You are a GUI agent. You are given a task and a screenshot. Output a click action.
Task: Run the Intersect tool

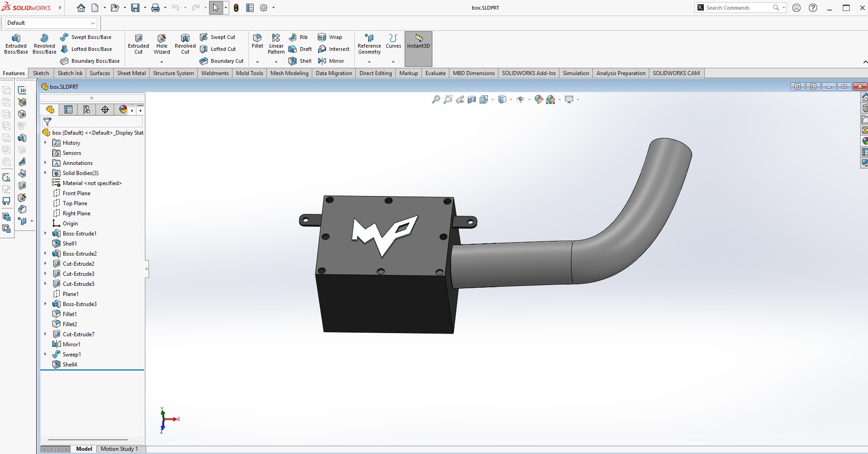[x=334, y=49]
